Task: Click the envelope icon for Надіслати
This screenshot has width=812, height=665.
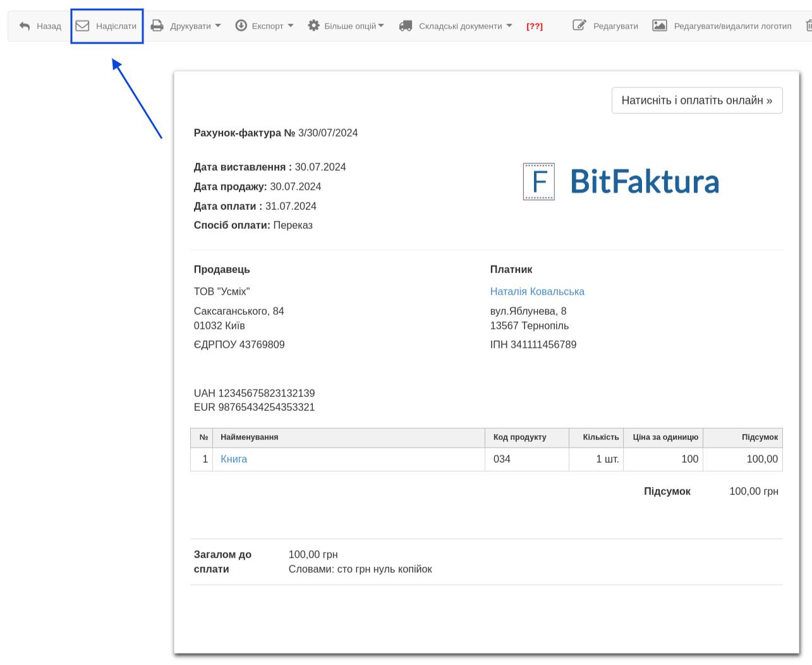Action: pyautogui.click(x=82, y=26)
